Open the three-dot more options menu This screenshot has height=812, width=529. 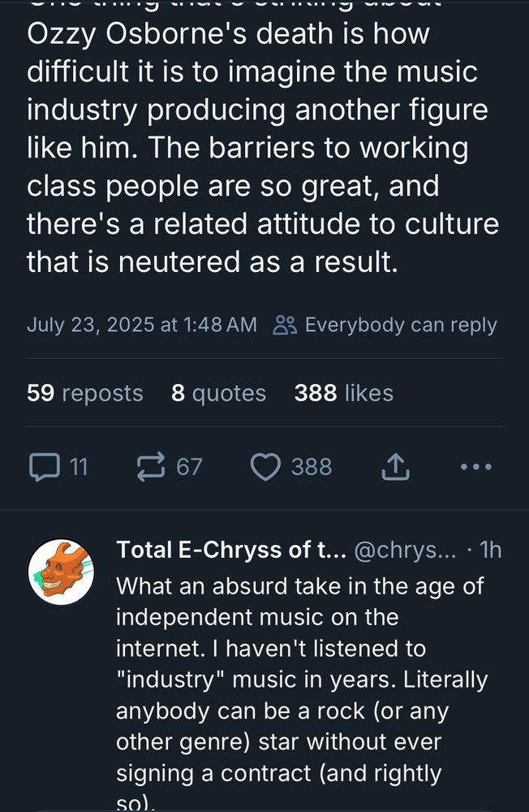coord(477,467)
